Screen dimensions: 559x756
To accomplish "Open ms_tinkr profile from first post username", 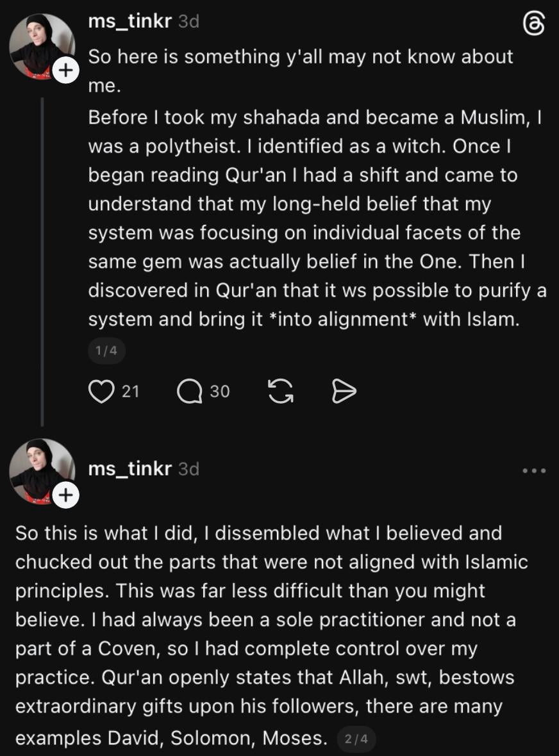I will (x=129, y=21).
